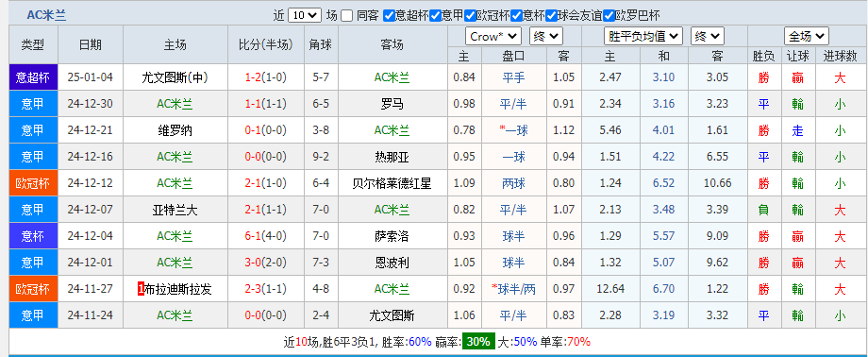868x357 pixels.
Task: Click the 类型 column header
Action: point(33,45)
